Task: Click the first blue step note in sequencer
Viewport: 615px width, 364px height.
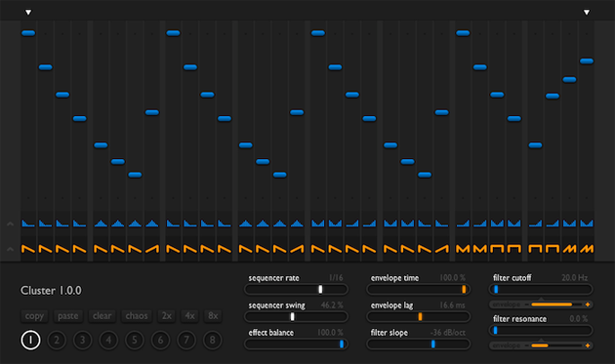Action: (28, 33)
